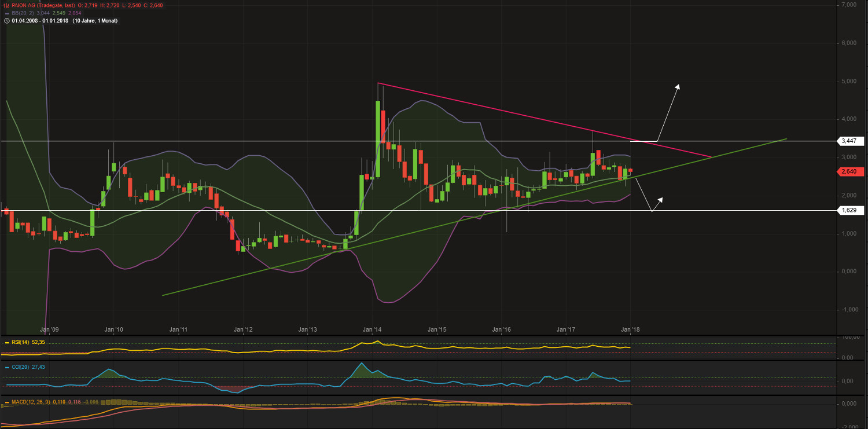Click the O: 2,719 open value
The width and height of the screenshot is (868, 429).
coord(88,5)
